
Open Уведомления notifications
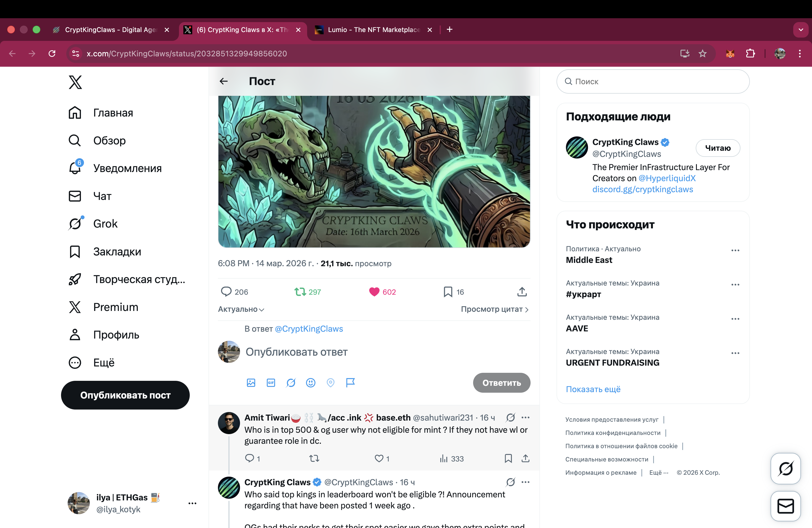pos(115,168)
